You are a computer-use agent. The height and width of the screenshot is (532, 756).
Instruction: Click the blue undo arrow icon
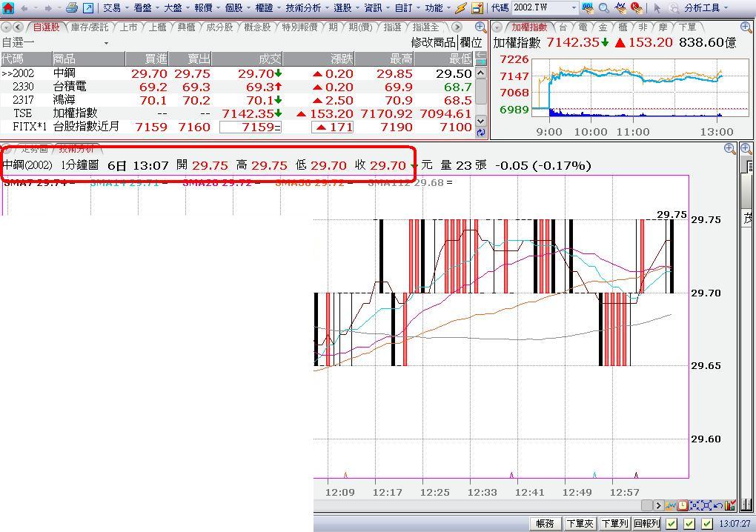point(718,505)
